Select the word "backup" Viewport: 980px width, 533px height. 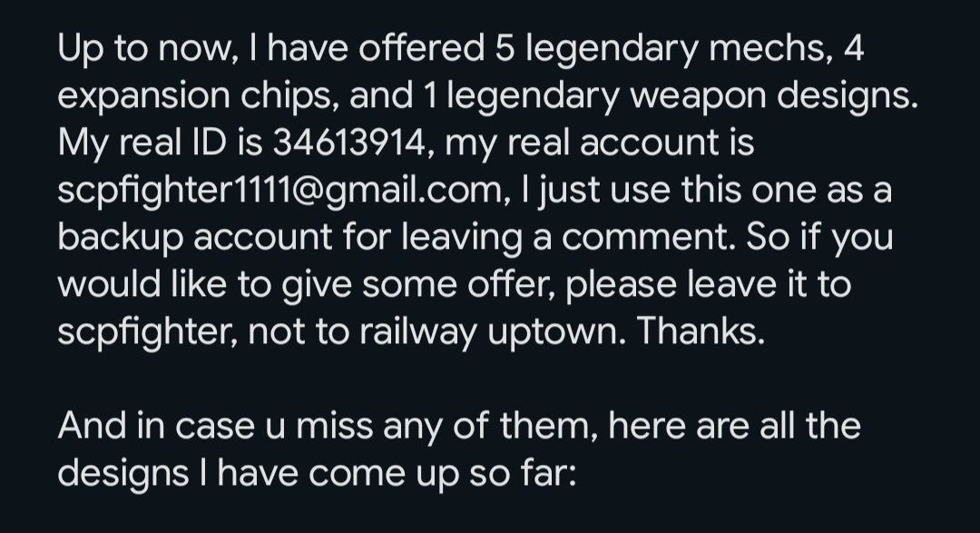click(120, 238)
